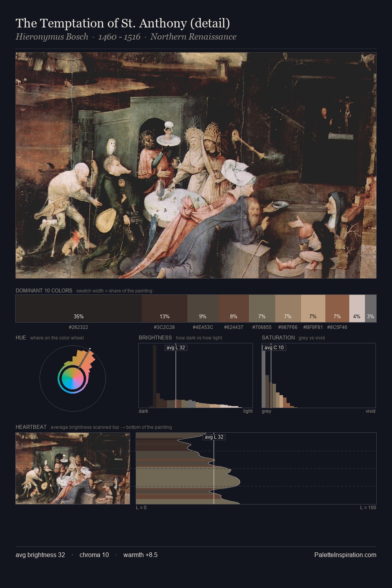Click the 'avg brightness 32' footer stat

click(x=40, y=555)
